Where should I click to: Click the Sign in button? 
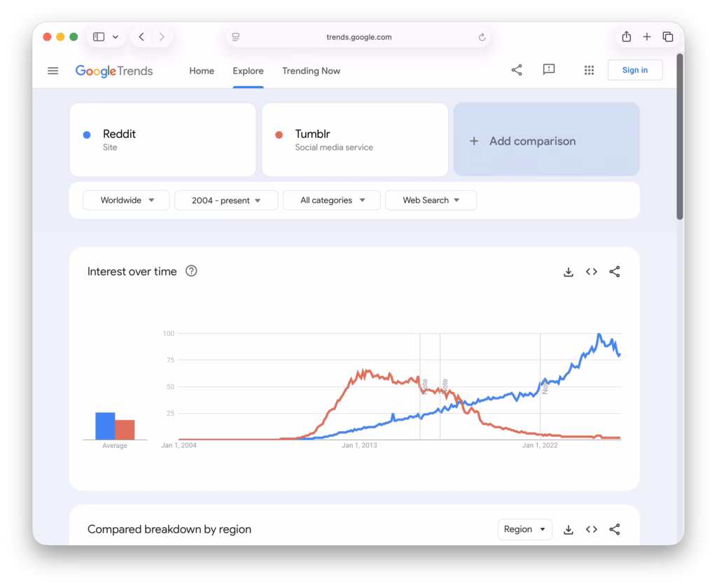click(x=634, y=70)
